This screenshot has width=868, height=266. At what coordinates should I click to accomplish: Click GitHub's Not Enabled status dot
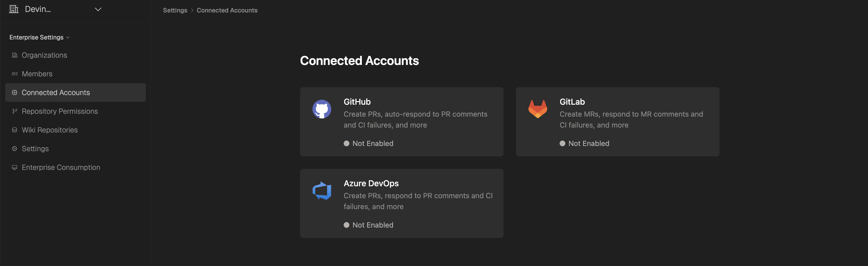click(x=346, y=144)
